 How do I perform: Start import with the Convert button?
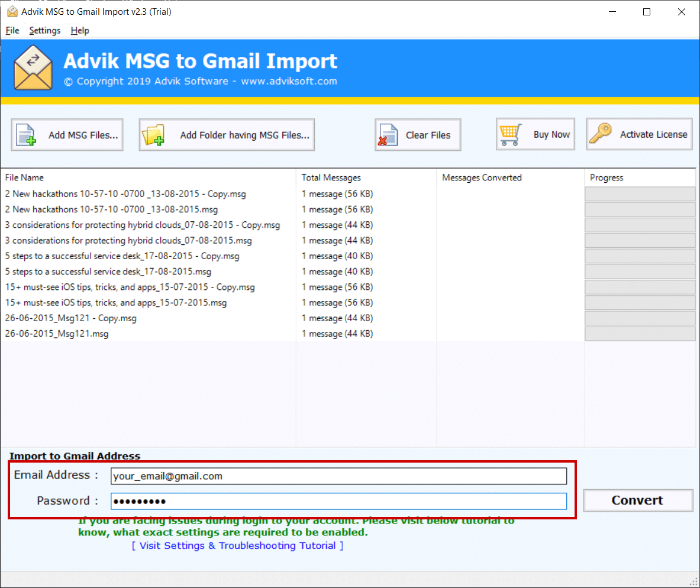point(638,500)
